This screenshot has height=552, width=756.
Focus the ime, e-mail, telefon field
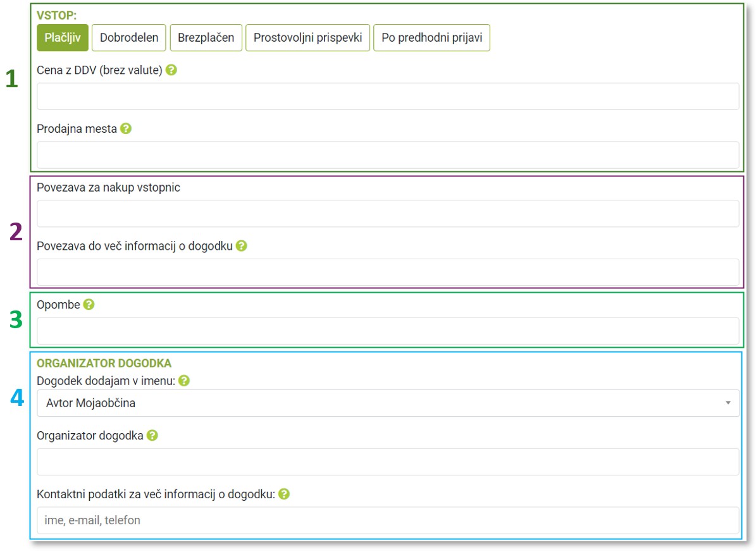pos(387,520)
